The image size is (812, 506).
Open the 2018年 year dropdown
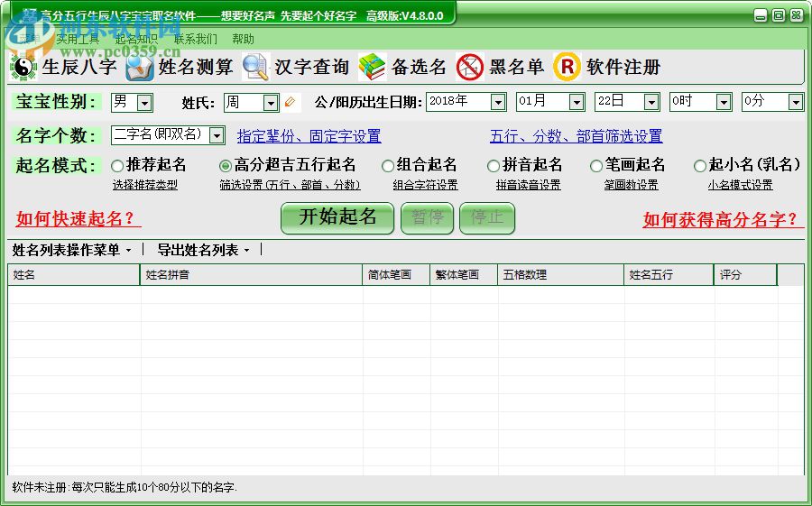[x=498, y=102]
